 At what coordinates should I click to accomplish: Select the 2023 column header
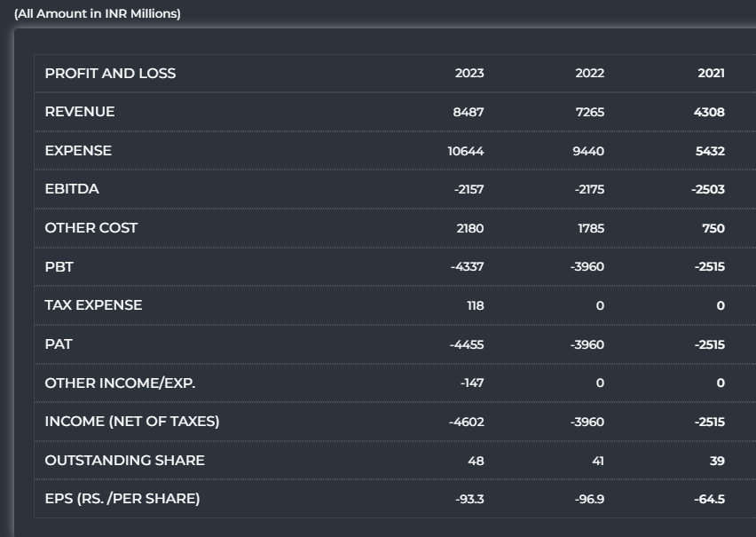pos(469,74)
